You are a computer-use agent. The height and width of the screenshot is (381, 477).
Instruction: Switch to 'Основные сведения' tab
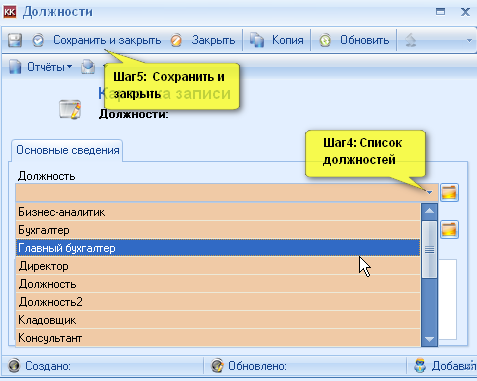pyautogui.click(x=68, y=150)
